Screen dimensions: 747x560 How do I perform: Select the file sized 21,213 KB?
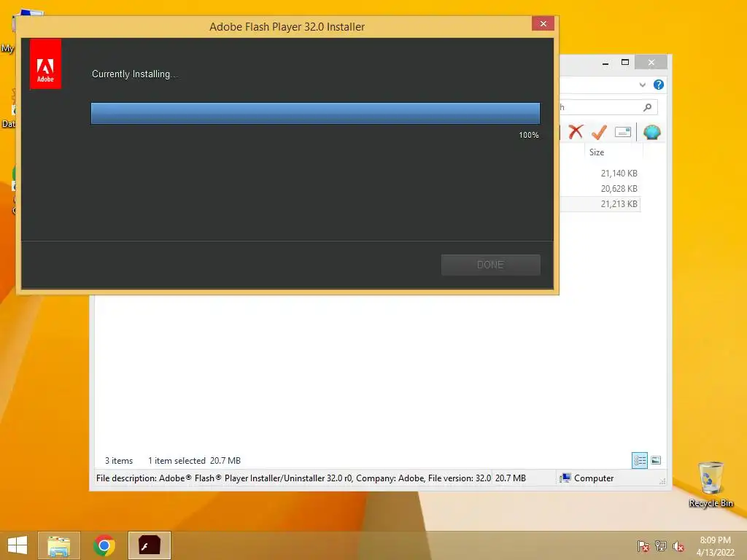pos(619,204)
